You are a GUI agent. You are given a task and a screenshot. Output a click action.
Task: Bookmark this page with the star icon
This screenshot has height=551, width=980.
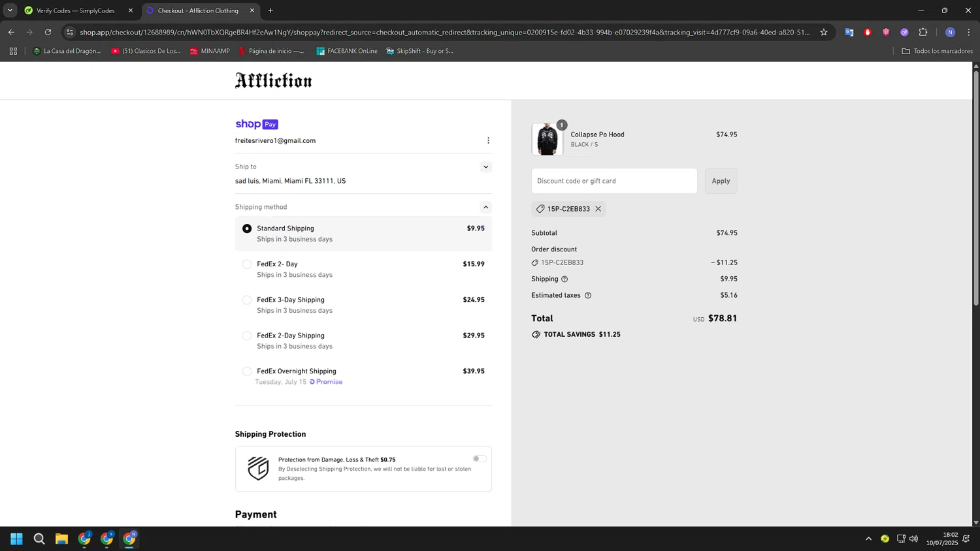coord(824,32)
